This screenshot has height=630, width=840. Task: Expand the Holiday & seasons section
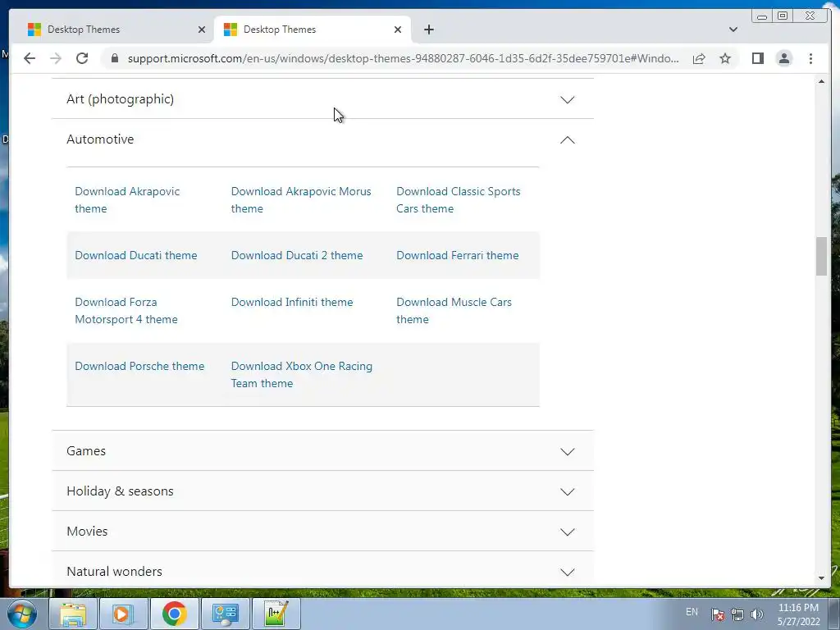[322, 491]
